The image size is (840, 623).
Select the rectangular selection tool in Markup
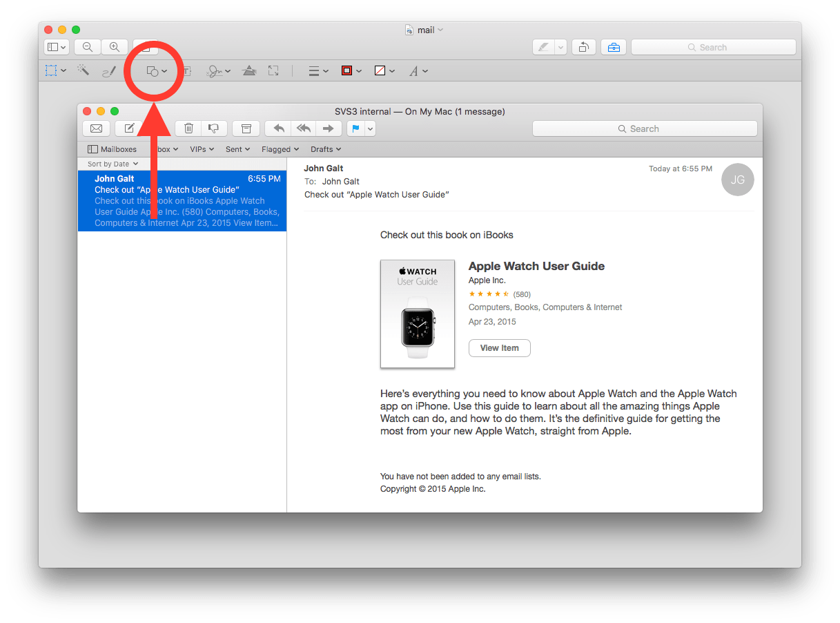[x=52, y=70]
